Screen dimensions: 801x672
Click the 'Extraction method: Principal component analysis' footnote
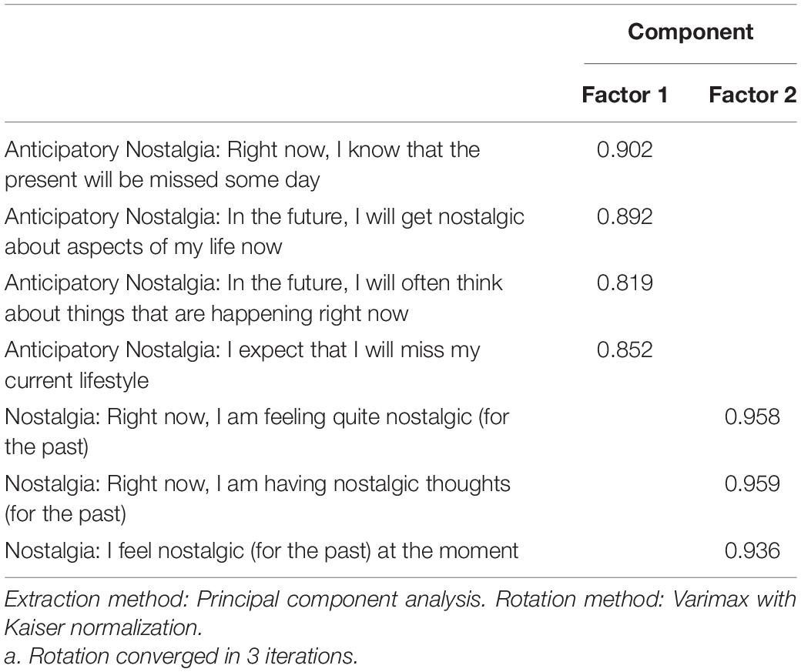245,599
